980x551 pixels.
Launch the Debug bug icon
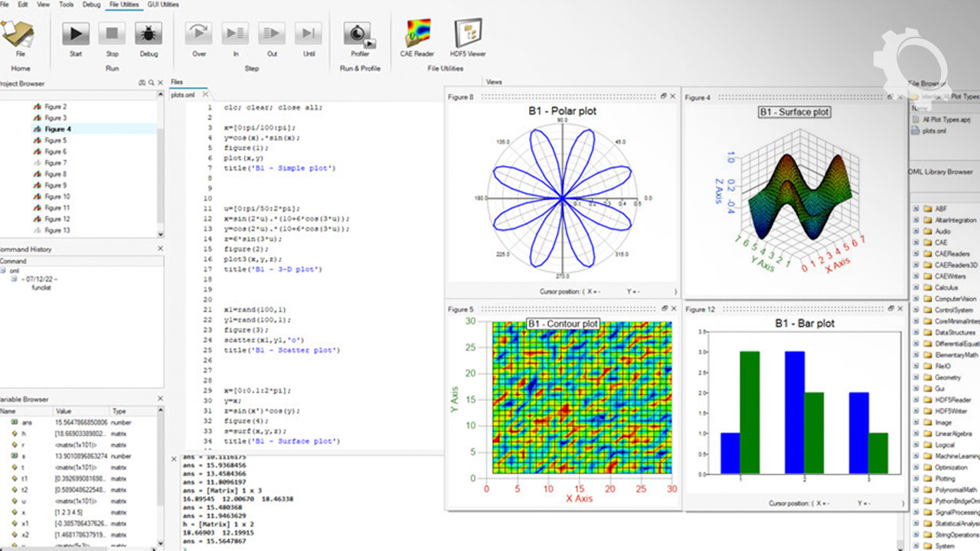coord(149,34)
